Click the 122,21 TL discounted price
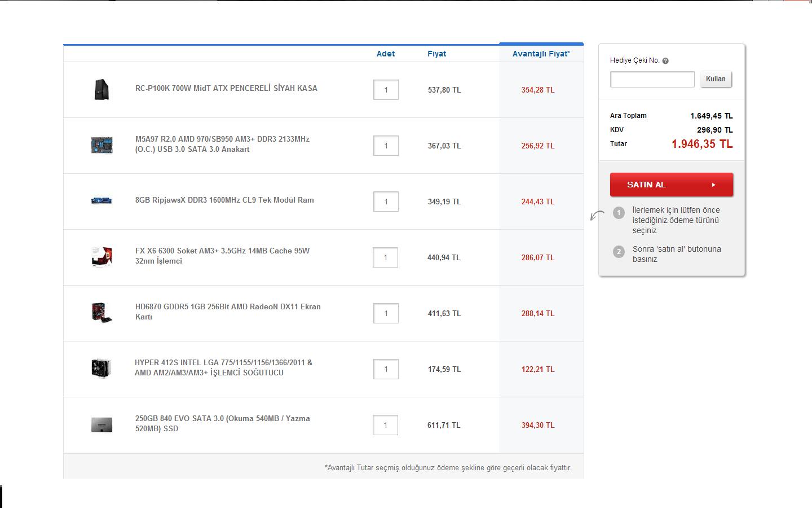 pyautogui.click(x=538, y=369)
